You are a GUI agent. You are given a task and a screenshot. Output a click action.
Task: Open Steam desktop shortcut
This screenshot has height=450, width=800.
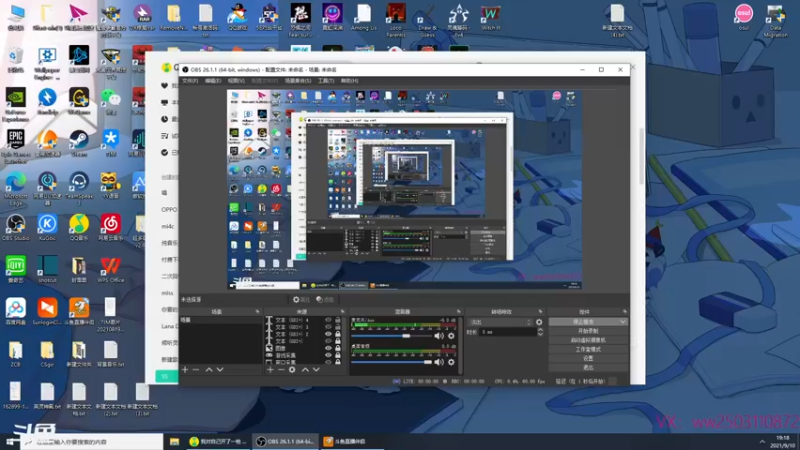(79, 143)
